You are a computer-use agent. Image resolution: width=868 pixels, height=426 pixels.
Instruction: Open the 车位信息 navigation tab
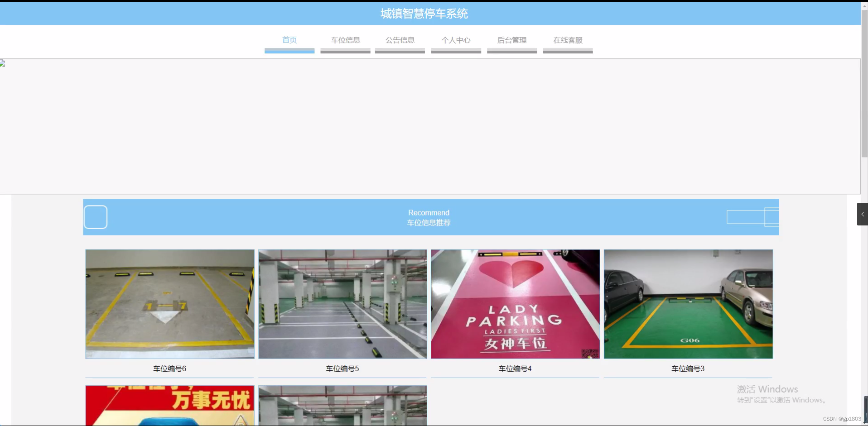click(x=345, y=40)
